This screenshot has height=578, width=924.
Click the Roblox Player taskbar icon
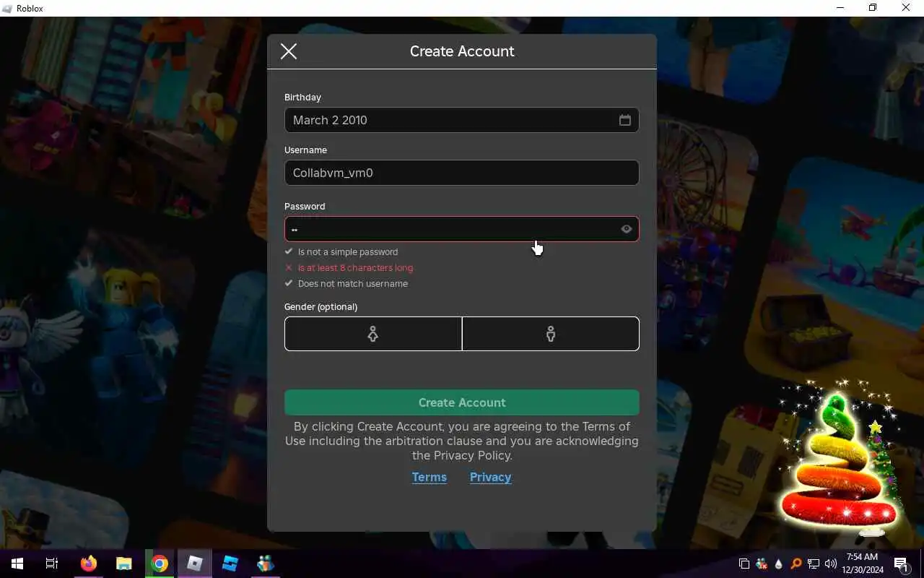[194, 564]
